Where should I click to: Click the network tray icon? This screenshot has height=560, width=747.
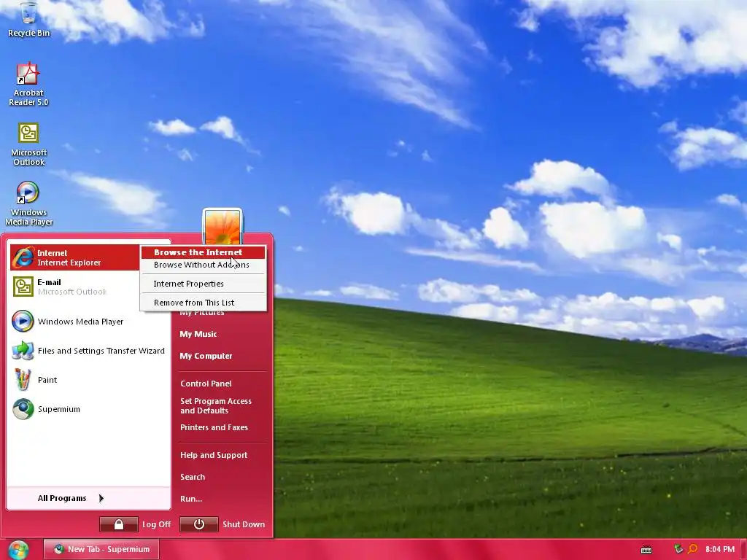[678, 549]
